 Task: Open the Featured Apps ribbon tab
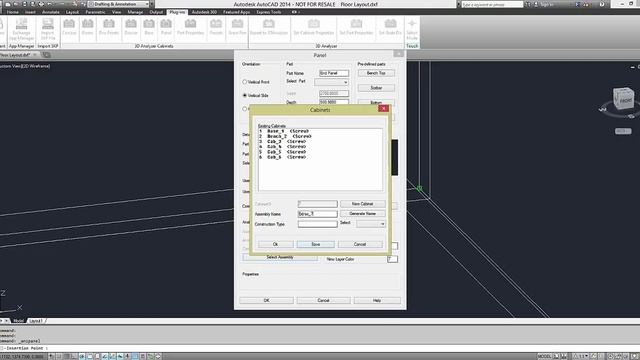point(236,12)
